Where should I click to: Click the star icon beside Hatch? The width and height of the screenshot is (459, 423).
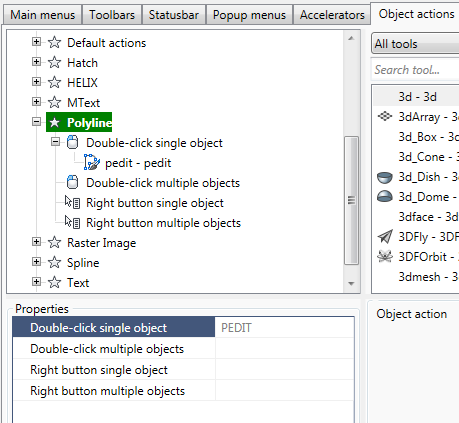coord(54,62)
